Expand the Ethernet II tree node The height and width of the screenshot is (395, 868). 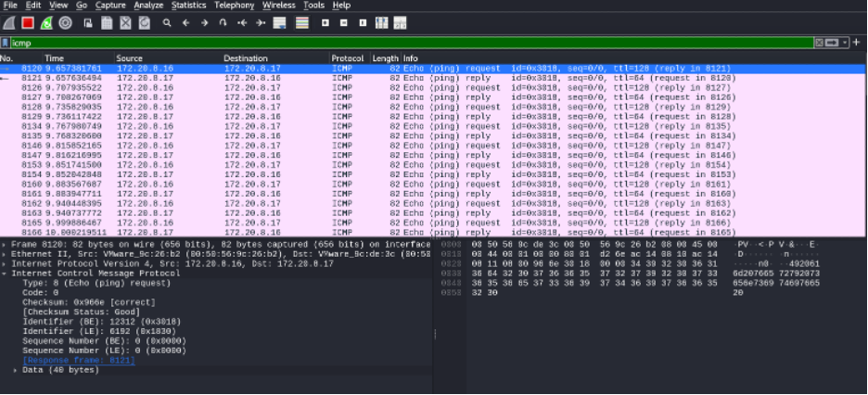coord(4,254)
